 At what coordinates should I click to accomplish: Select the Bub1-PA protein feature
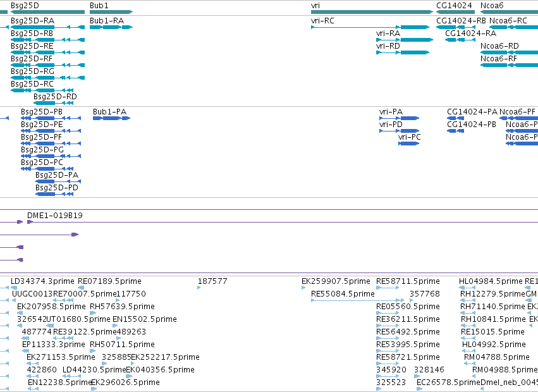click(111, 118)
